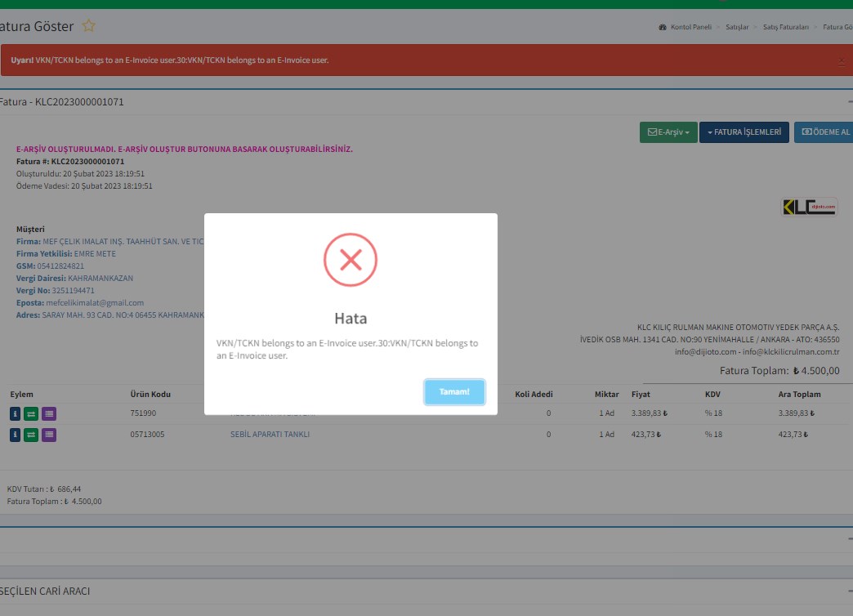Go to Kontrol Paneli breadcrumb
The image size is (853, 616).
690,27
